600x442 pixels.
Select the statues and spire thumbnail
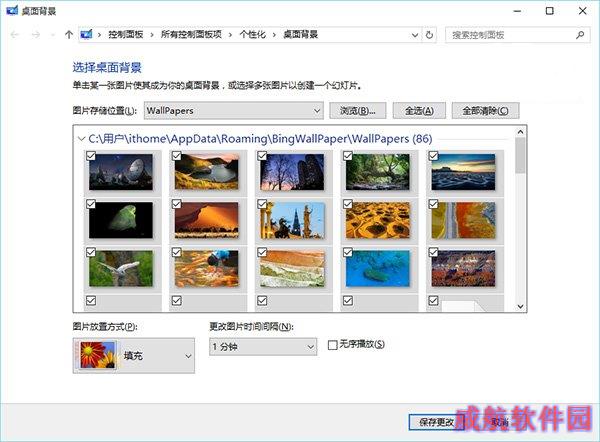point(292,220)
